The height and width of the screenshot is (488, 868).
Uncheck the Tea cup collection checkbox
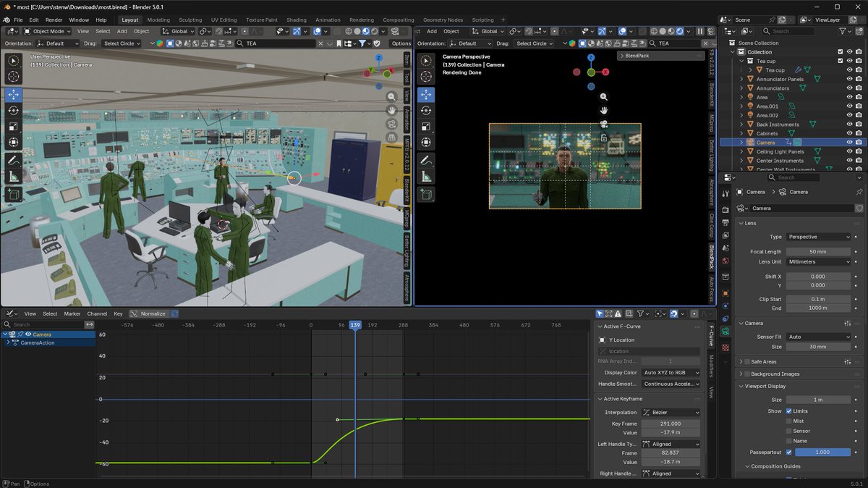point(841,61)
